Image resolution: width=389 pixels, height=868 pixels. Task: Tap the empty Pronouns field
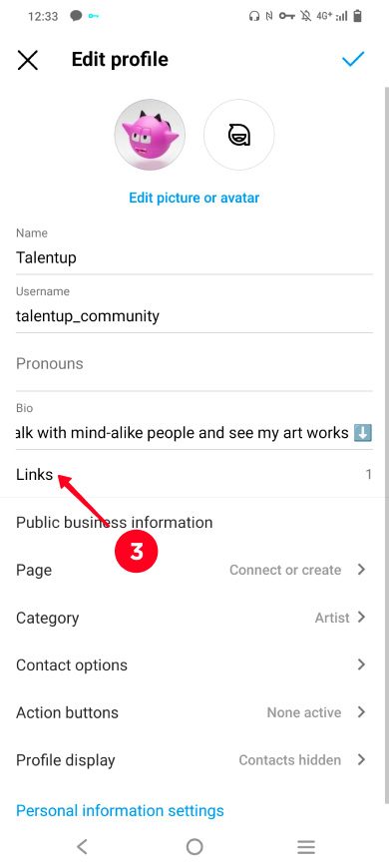click(x=194, y=364)
